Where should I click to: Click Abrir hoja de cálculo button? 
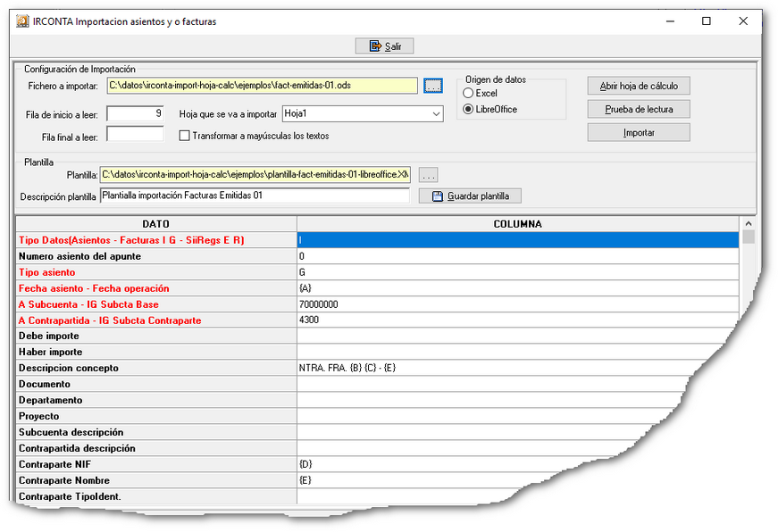tap(639, 86)
